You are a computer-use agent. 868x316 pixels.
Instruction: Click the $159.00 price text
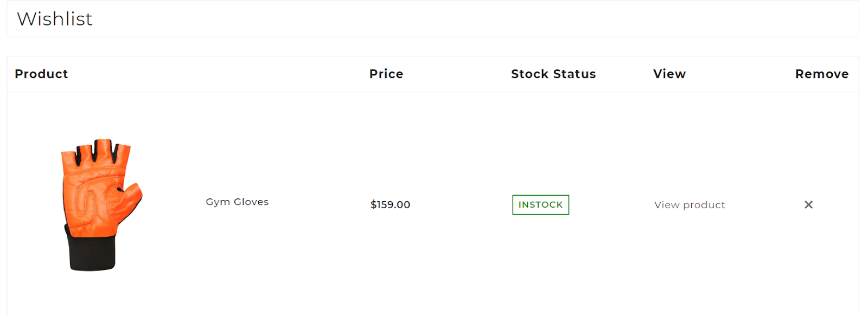click(390, 205)
